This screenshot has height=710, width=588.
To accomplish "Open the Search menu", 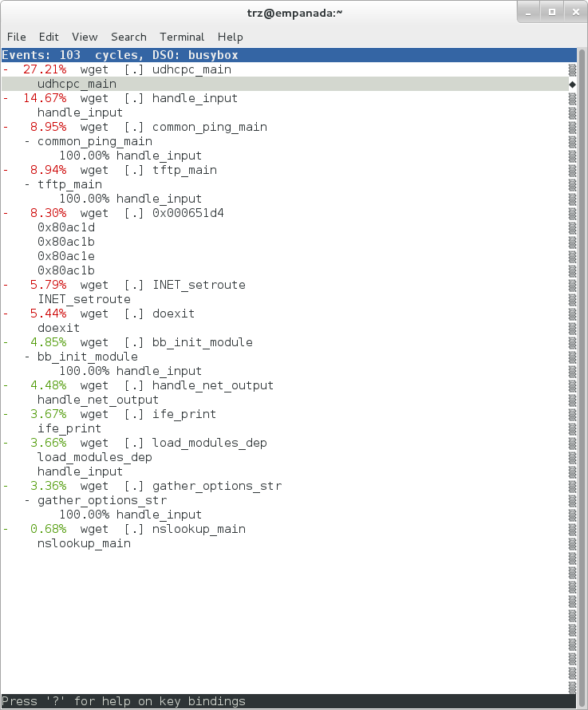I will click(x=128, y=37).
